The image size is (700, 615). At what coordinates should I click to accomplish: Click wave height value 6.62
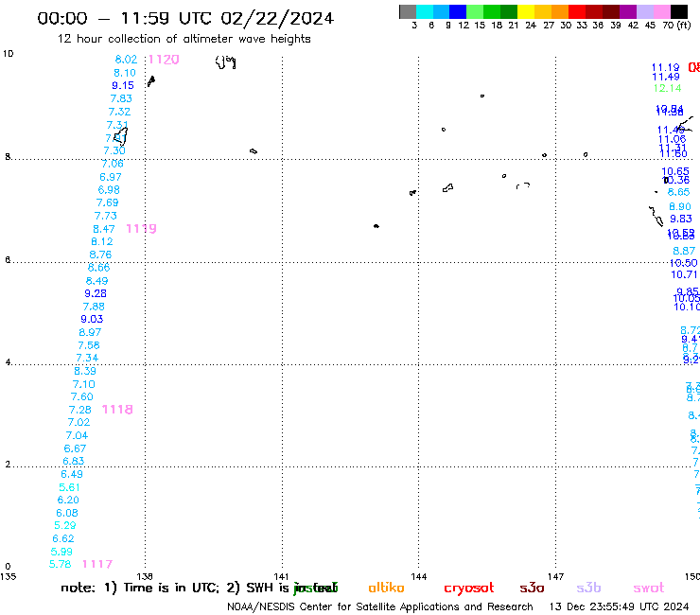[x=63, y=538]
